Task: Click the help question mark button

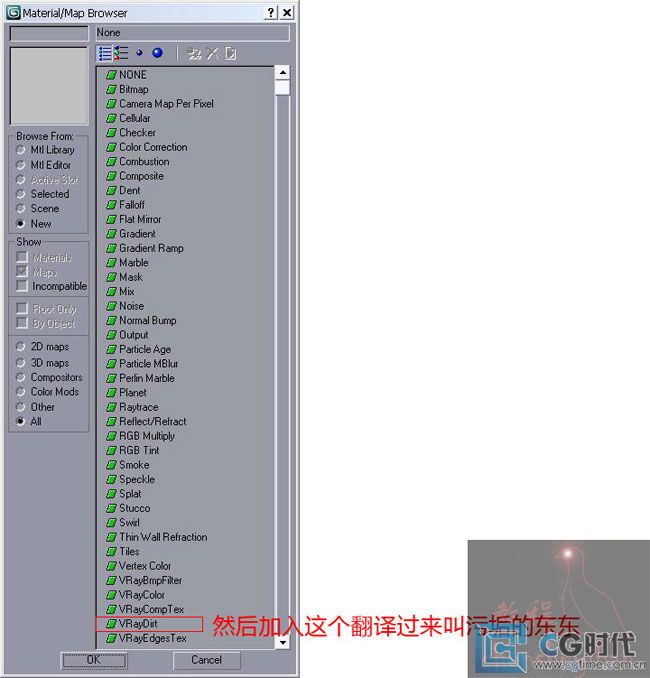Action: (x=270, y=13)
